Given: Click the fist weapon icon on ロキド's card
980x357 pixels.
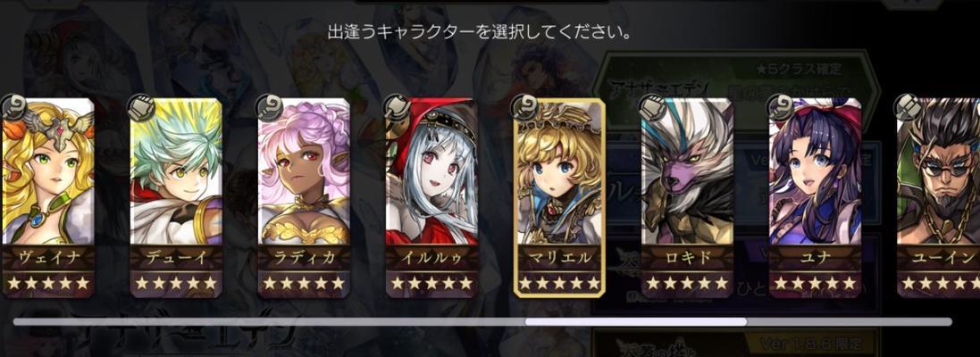Looking at the screenshot, I should pyautogui.click(x=651, y=107).
